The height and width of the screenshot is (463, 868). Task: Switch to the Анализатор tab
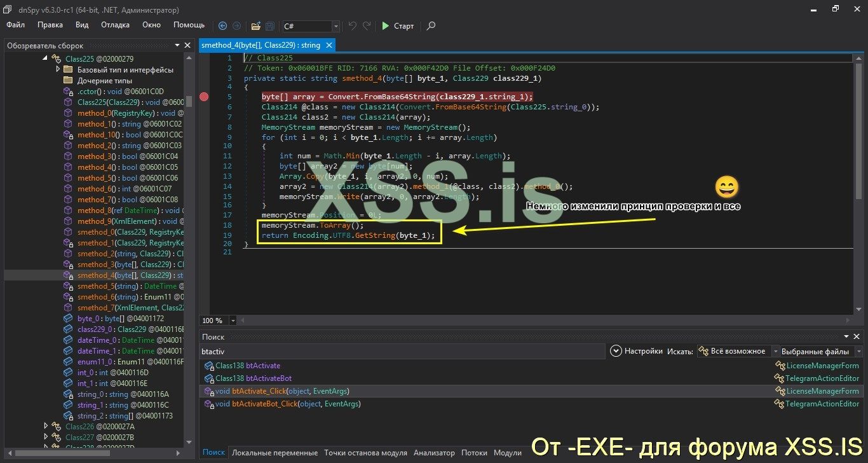pos(434,453)
